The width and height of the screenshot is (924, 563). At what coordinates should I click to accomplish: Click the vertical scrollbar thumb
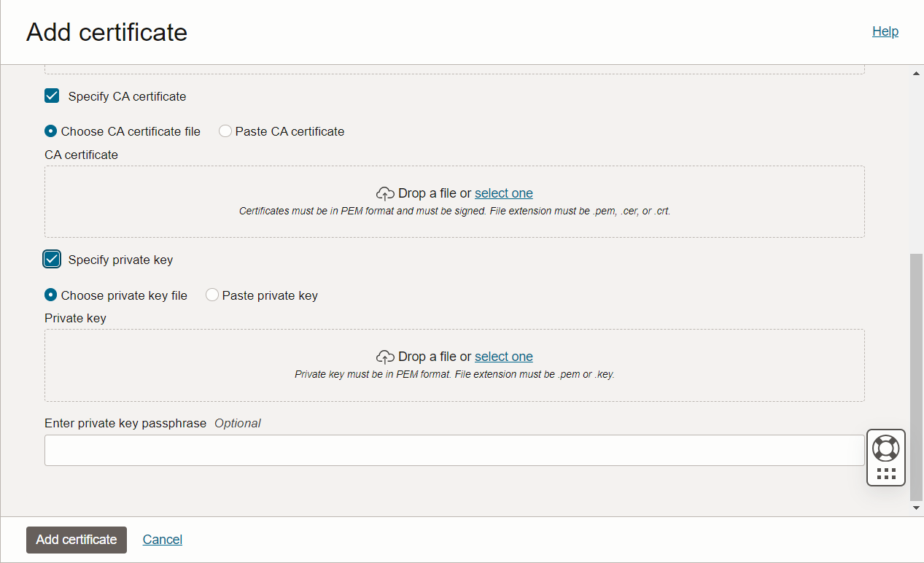pos(917,377)
